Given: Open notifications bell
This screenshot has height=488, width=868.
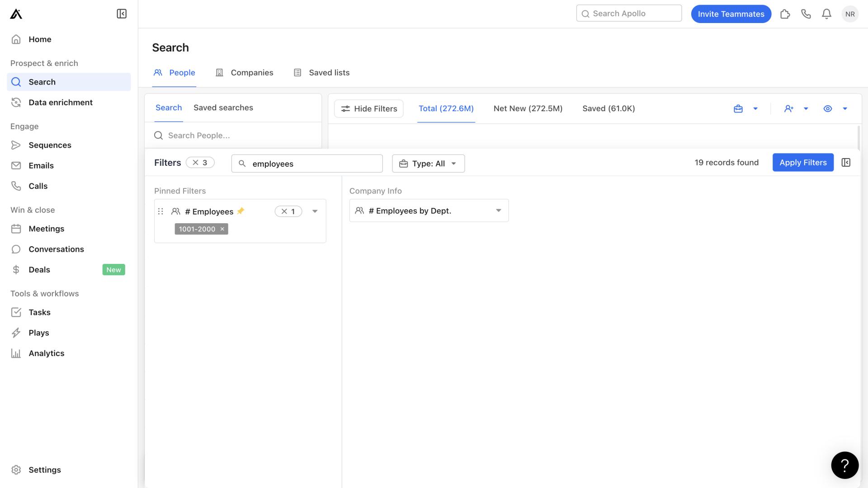Looking at the screenshot, I should click(x=826, y=14).
